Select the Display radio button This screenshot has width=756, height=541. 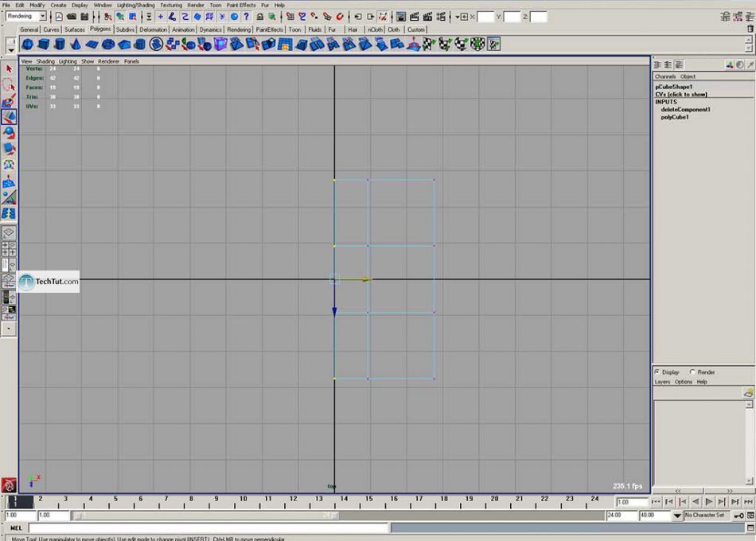tap(657, 372)
